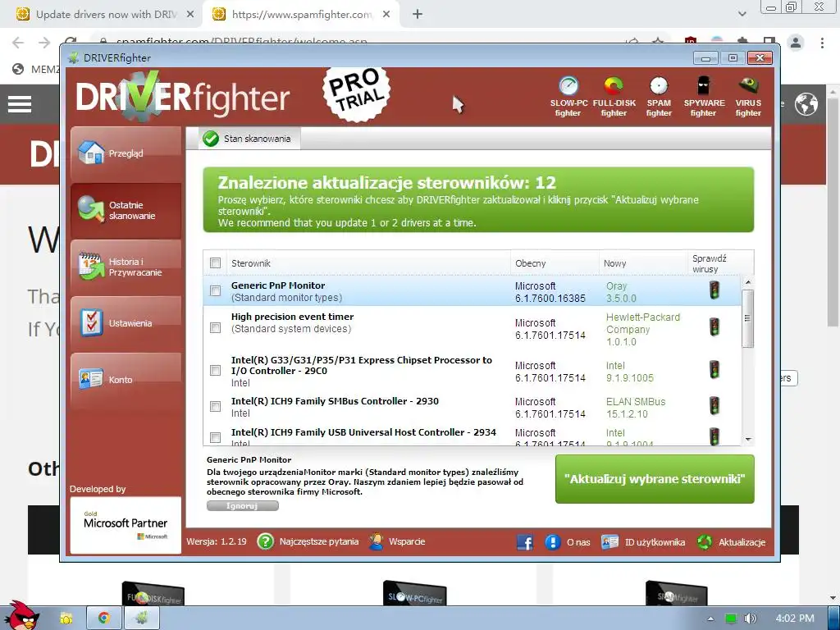The height and width of the screenshot is (630, 840).
Task: Open FULL-DISK fighter icon
Action: (x=614, y=86)
